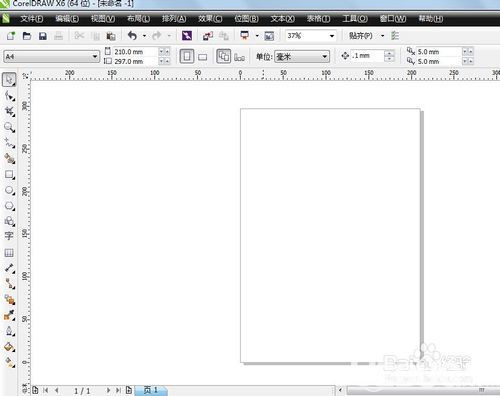
Task: Open the 37% zoom level dropdown
Action: click(x=332, y=36)
